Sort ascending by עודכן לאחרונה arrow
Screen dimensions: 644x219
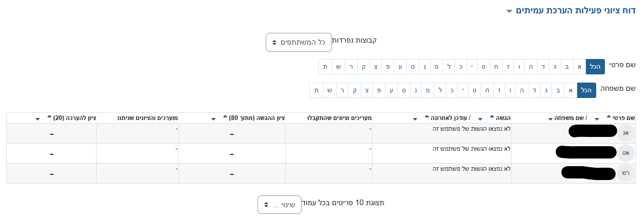pos(427,117)
